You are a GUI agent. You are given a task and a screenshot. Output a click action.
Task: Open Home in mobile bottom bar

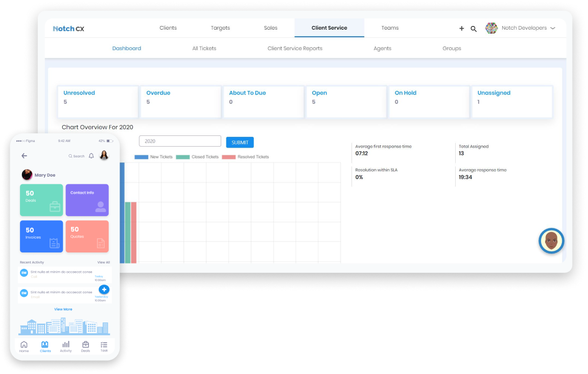coord(24,346)
